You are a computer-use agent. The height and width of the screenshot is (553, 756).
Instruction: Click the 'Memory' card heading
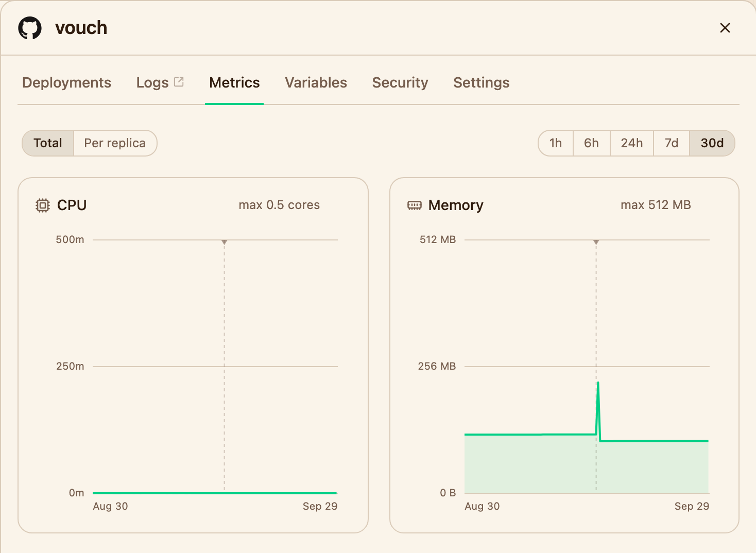click(x=456, y=205)
